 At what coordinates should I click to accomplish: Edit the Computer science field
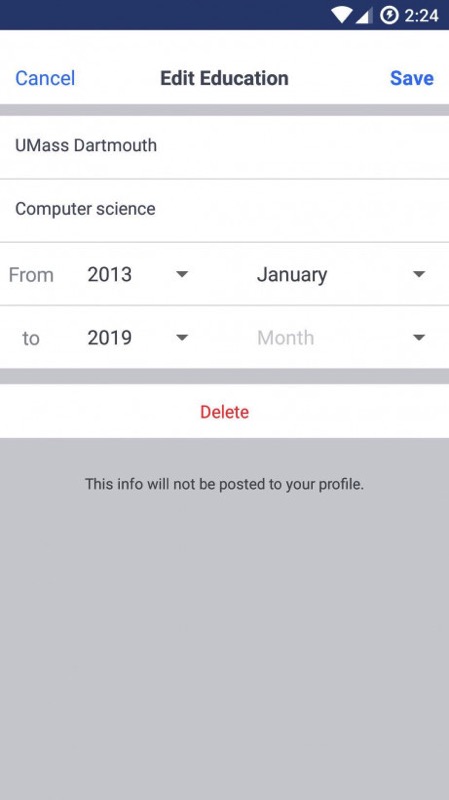[224, 209]
